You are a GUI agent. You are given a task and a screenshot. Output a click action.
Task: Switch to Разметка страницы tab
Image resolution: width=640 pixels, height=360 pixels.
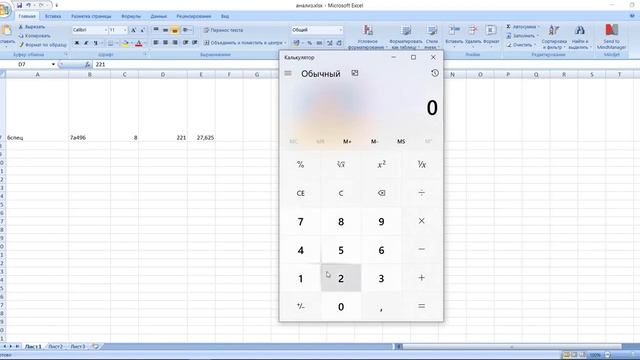pos(91,16)
